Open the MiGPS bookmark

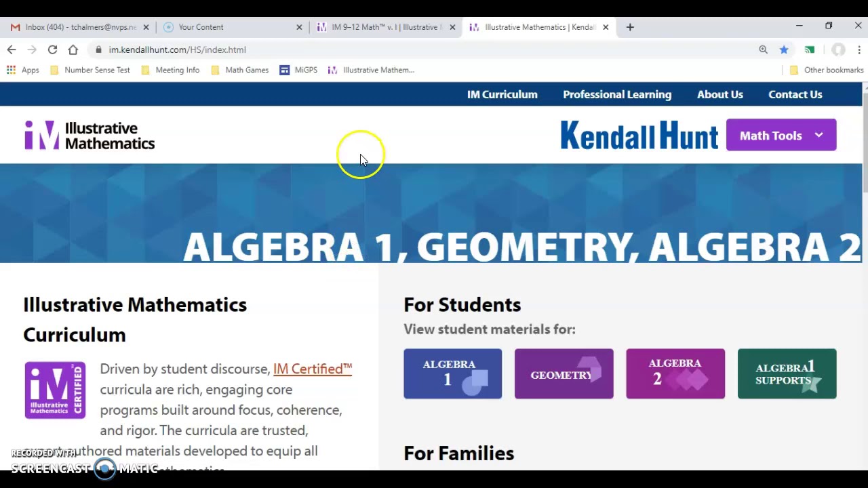pos(298,70)
